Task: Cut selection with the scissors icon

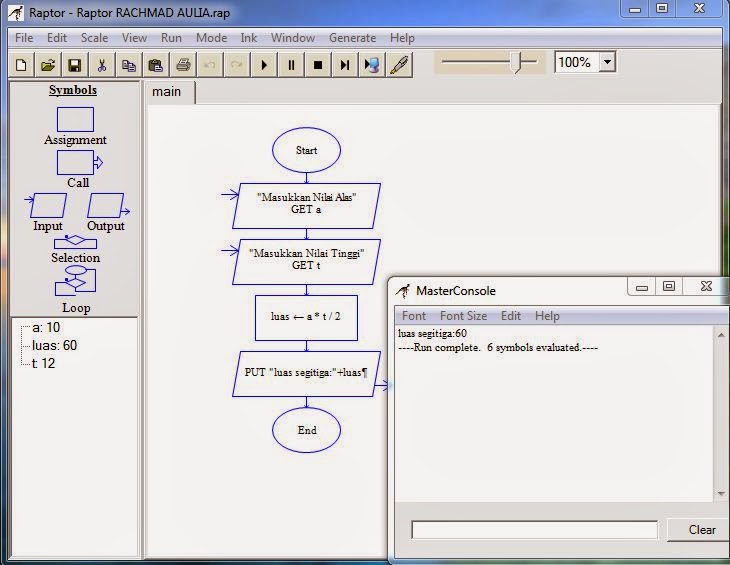Action: (x=101, y=65)
